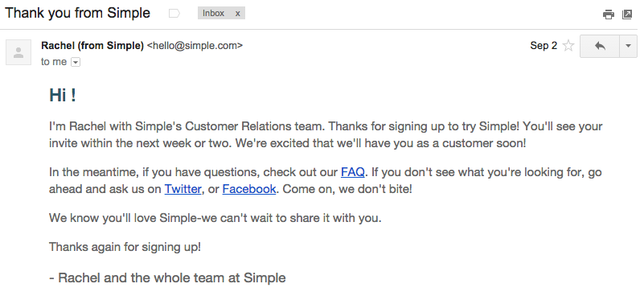Image resolution: width=644 pixels, height=296 pixels.
Task: Click the 'Hi !' greeting heading
Action: click(x=63, y=96)
